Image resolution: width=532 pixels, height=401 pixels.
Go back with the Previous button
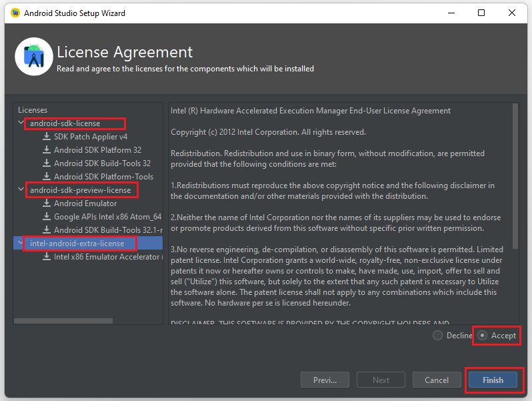click(325, 380)
